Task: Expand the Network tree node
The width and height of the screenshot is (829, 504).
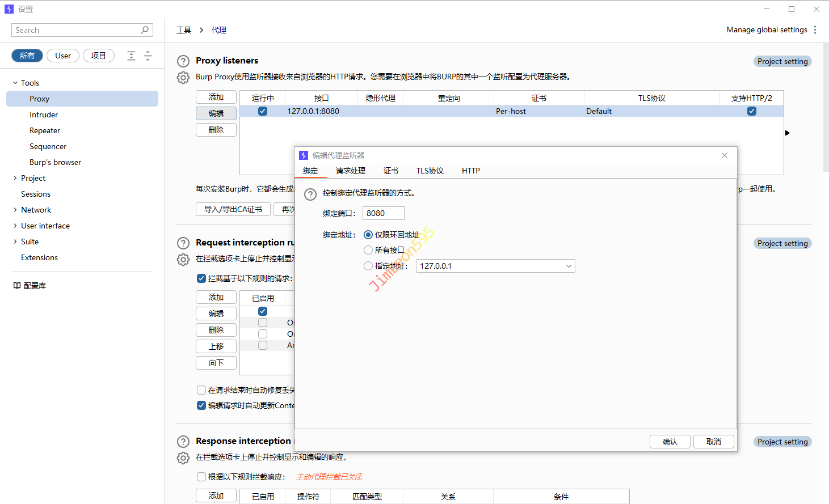Action: (x=15, y=210)
